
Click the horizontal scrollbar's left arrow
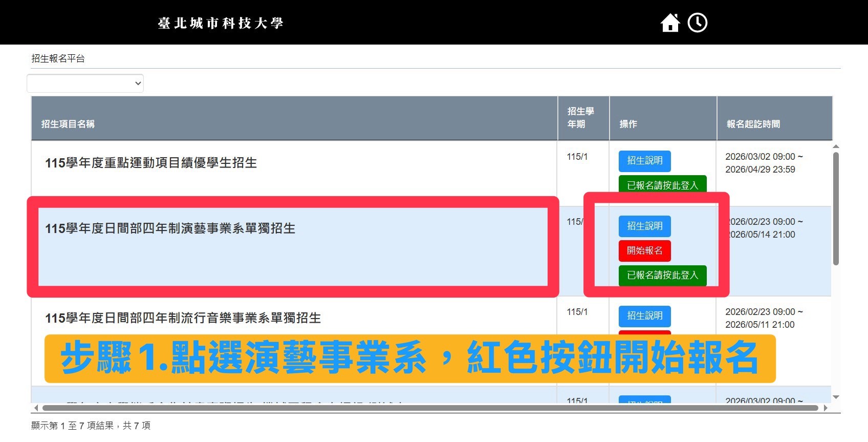pos(36,408)
